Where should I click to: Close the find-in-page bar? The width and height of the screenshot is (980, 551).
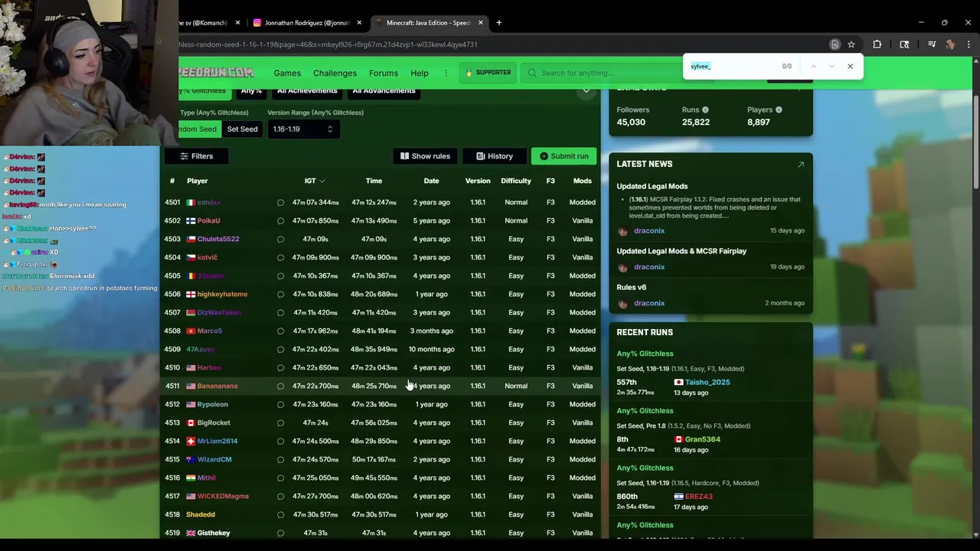pos(850,67)
